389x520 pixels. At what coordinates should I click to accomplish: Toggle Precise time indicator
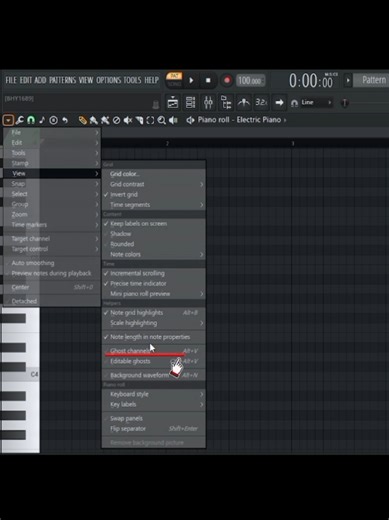pyautogui.click(x=154, y=284)
